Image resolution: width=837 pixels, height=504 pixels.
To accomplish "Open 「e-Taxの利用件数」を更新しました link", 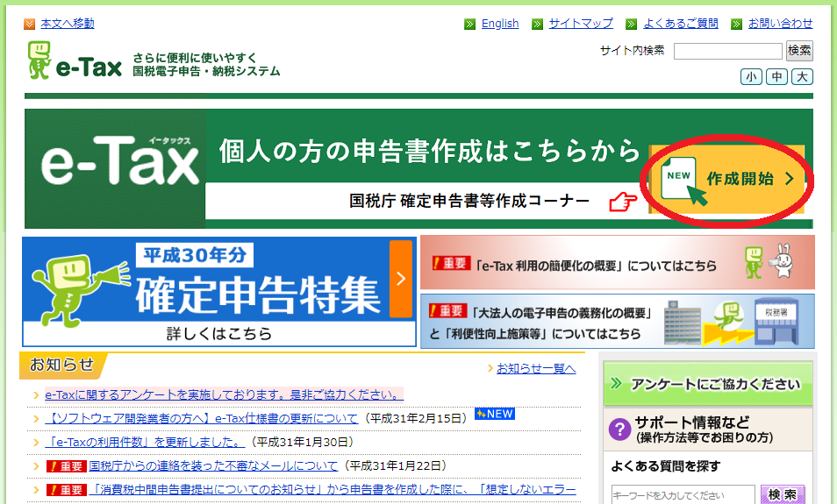I will (x=145, y=442).
